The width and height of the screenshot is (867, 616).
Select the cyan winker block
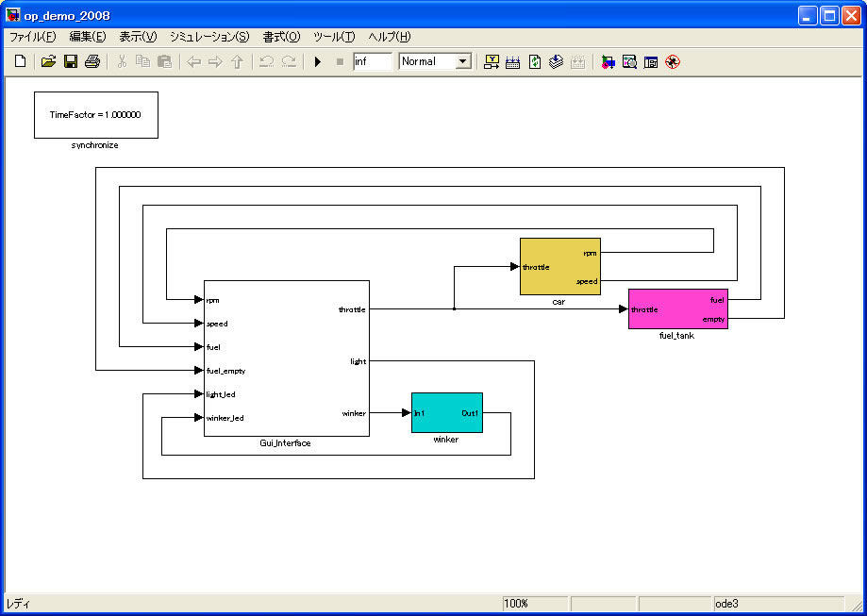point(446,412)
